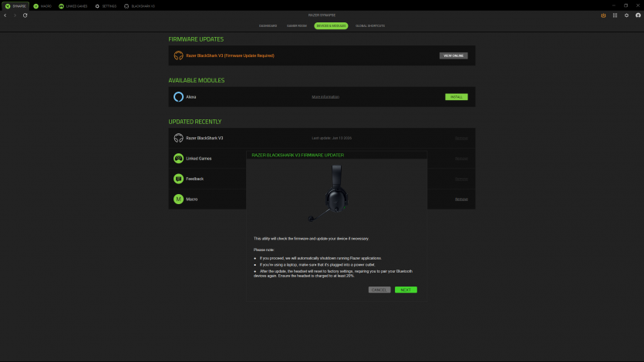644x362 pixels.
Task: Open the orange notification icon at top right
Action: pyautogui.click(x=602, y=15)
